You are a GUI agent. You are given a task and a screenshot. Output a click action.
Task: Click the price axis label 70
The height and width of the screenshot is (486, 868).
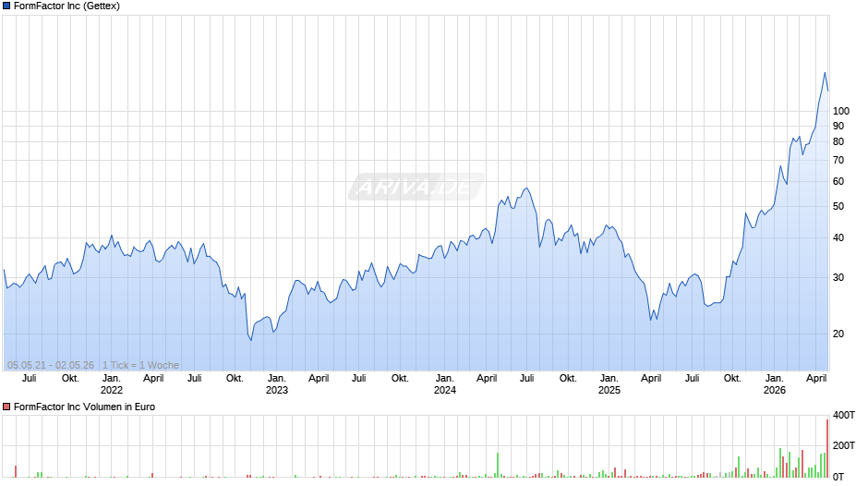tap(838, 161)
